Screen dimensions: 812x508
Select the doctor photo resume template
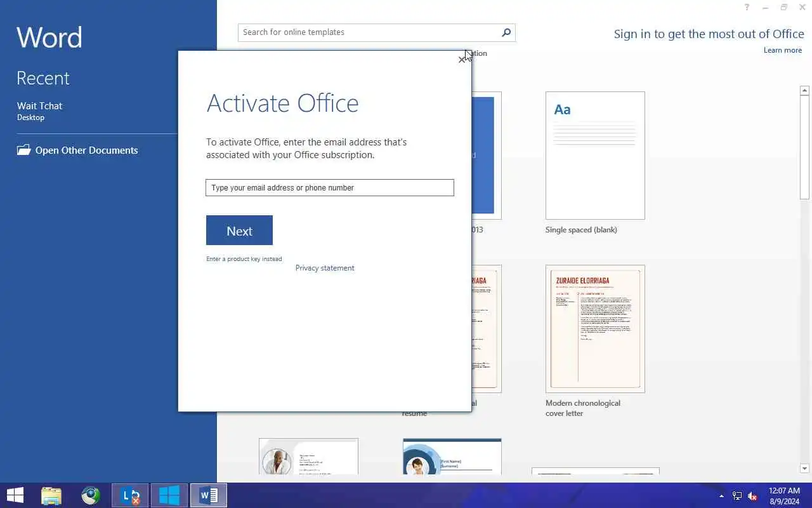(308, 456)
